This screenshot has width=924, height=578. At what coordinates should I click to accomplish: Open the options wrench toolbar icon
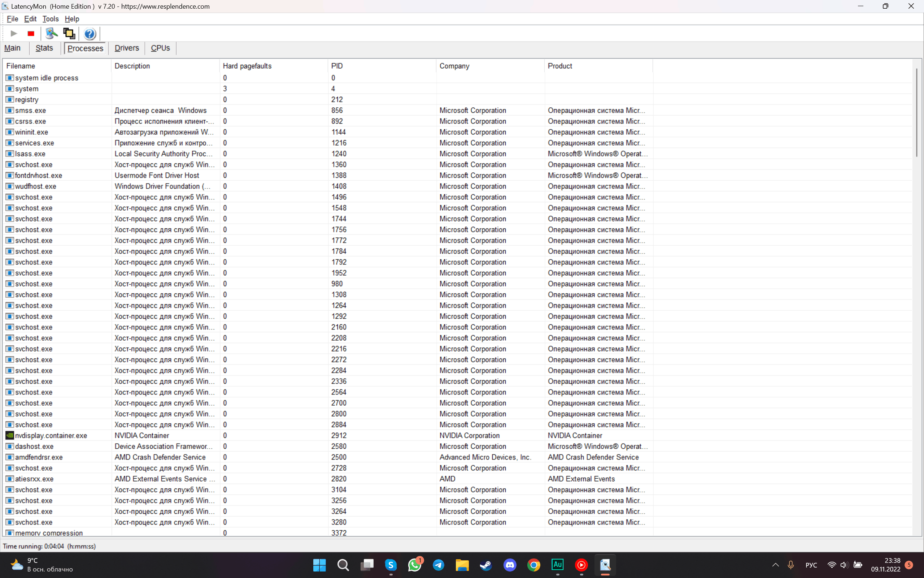[51, 34]
